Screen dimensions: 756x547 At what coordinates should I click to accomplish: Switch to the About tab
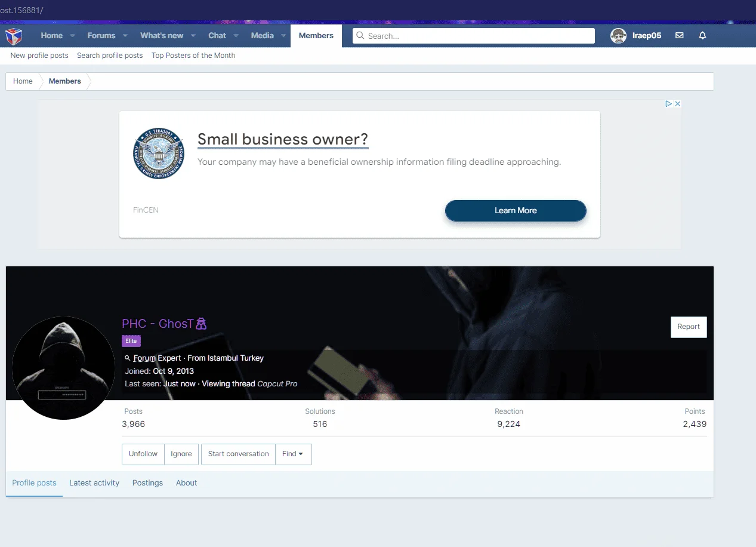point(186,483)
